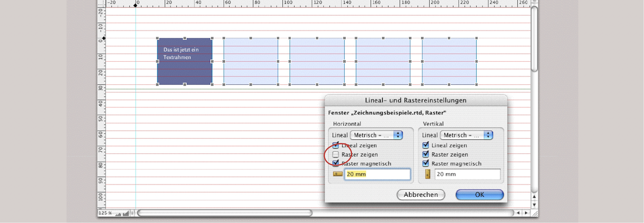This screenshot has width=644, height=223.
Task: Click the horizontal grid spacing ruler icon
Action: [x=337, y=174]
